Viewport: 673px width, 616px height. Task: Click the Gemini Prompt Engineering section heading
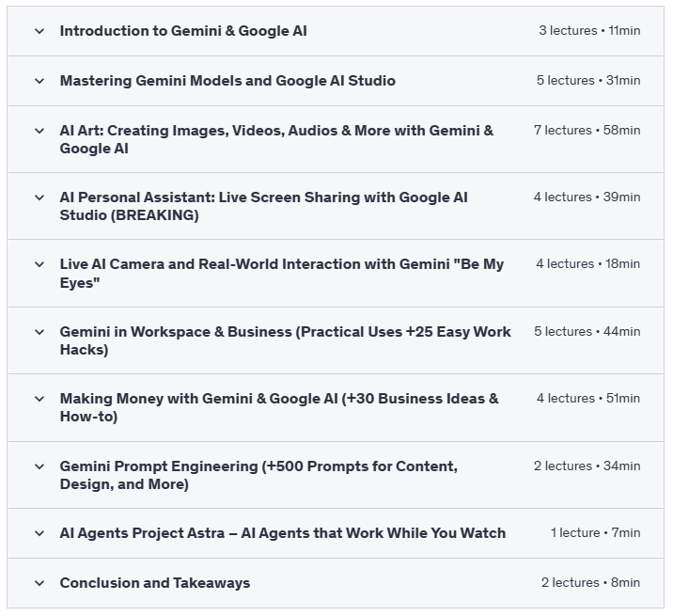258,475
